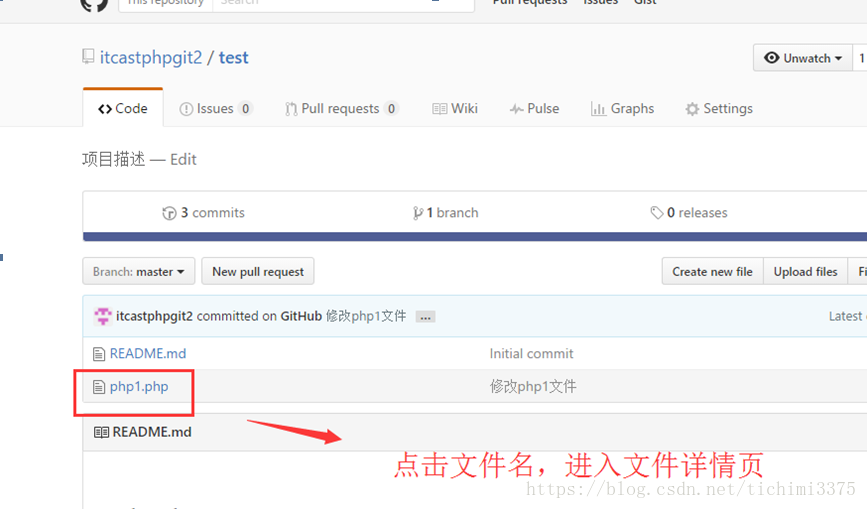Click the GitHub octocat logo
The image size is (867, 509).
click(x=95, y=4)
